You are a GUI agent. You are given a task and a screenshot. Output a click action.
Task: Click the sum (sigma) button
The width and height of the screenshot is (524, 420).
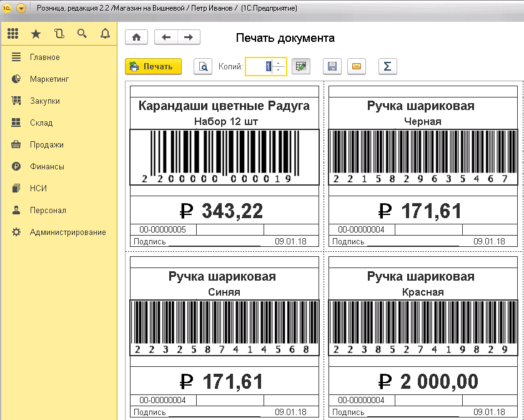tap(387, 67)
